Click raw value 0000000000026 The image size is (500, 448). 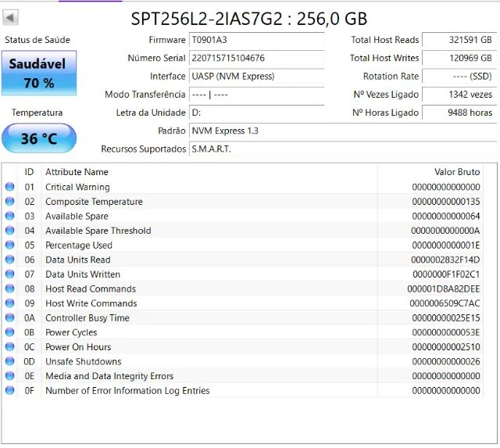click(446, 361)
